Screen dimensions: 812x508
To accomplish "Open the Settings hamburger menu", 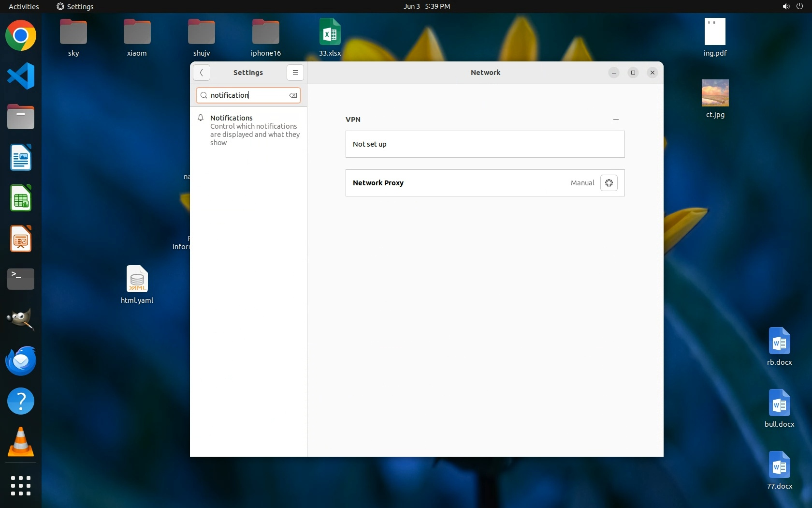I will coord(295,73).
